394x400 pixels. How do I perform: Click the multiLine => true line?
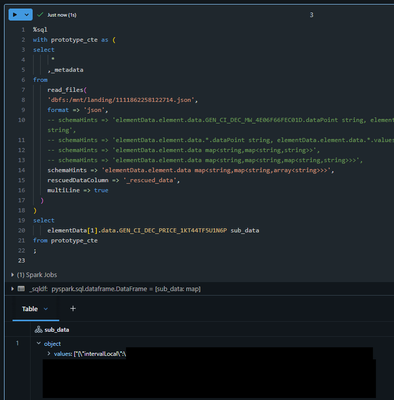tap(78, 190)
